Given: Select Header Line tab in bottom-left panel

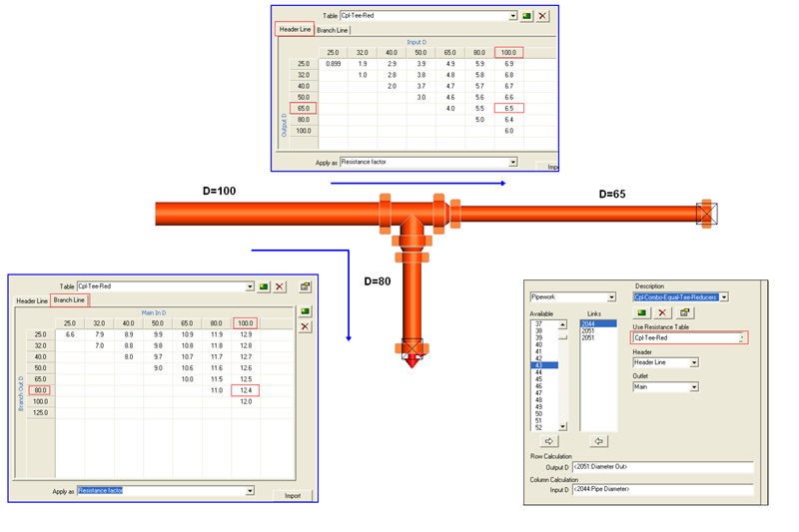Looking at the screenshot, I should (x=32, y=300).
